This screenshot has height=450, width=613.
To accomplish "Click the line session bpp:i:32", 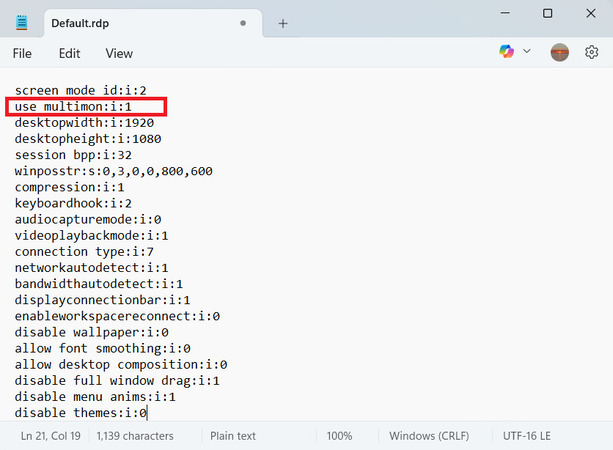I will coord(73,155).
